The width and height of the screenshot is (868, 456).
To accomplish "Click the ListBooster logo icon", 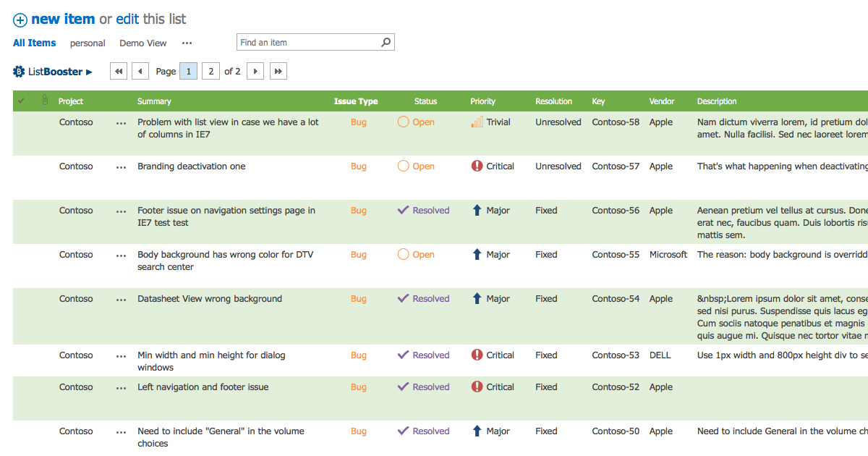I will pyautogui.click(x=17, y=71).
